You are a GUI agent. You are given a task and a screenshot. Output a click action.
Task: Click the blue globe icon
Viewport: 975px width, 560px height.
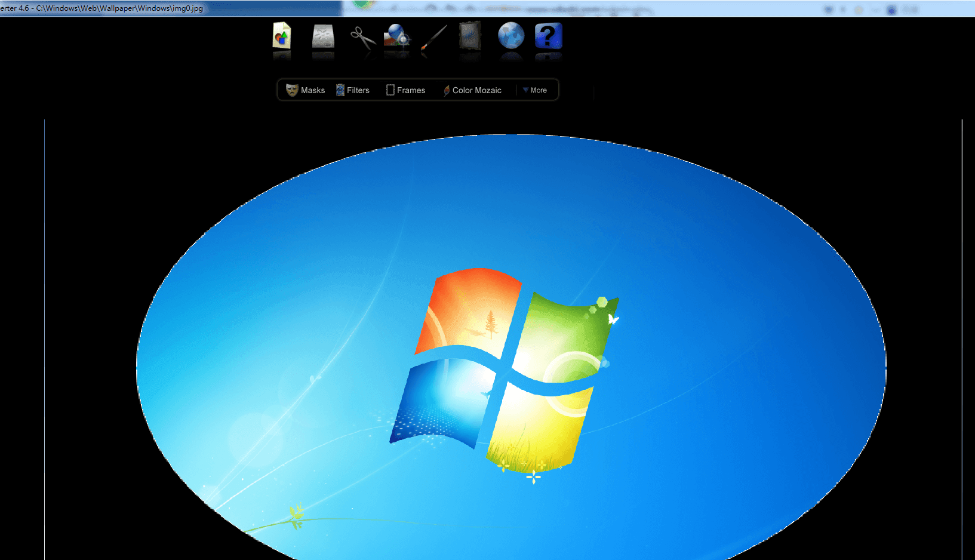point(511,36)
